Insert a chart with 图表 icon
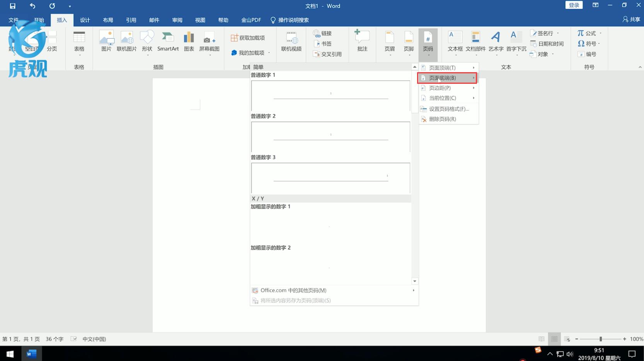The image size is (644, 361). [189, 41]
